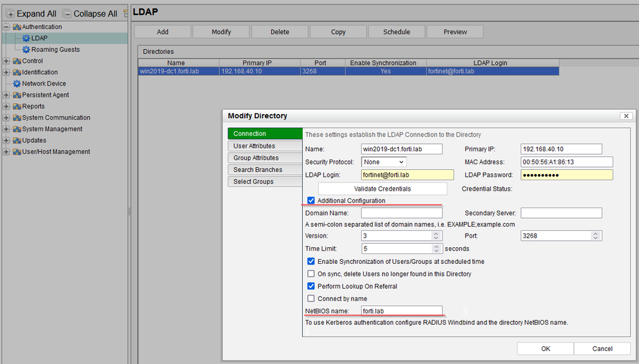This screenshot has height=364, width=639.
Task: Click the Collapse All minus icon
Action: coord(67,15)
